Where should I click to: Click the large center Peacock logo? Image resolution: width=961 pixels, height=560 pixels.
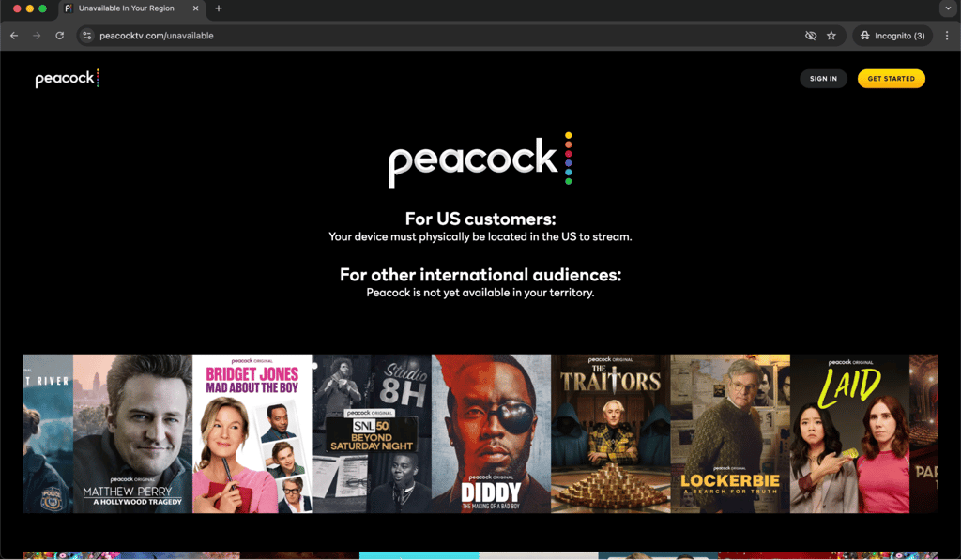[x=480, y=159]
